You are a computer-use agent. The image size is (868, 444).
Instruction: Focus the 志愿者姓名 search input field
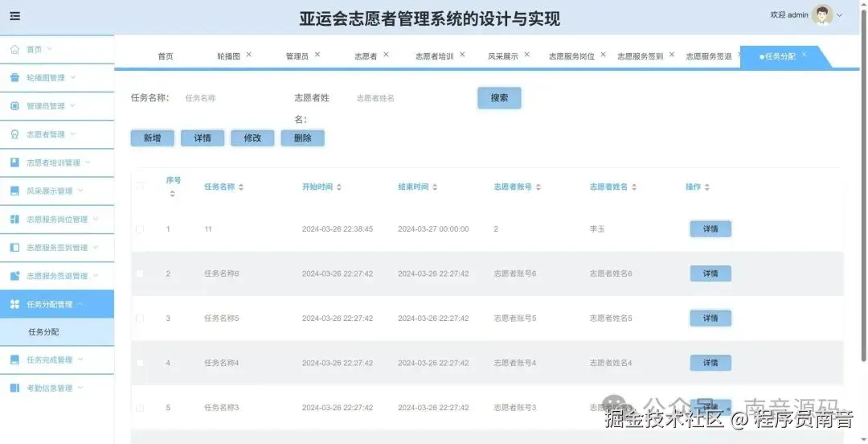[x=407, y=98]
